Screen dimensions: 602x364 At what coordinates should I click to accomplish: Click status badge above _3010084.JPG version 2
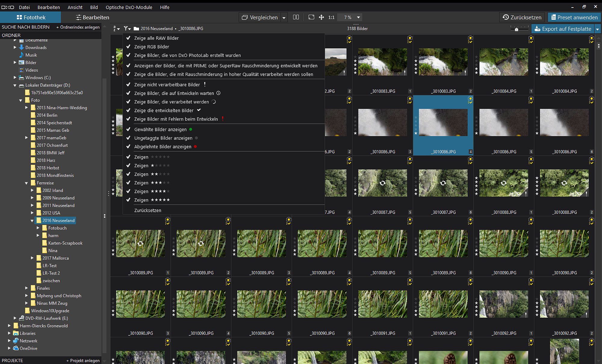click(x=591, y=39)
